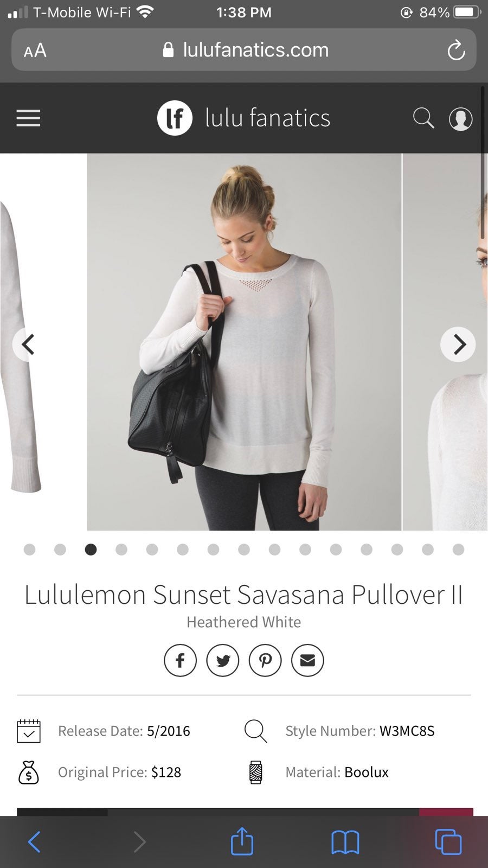488x868 pixels.
Task: Open the user account profile icon
Action: (x=460, y=119)
